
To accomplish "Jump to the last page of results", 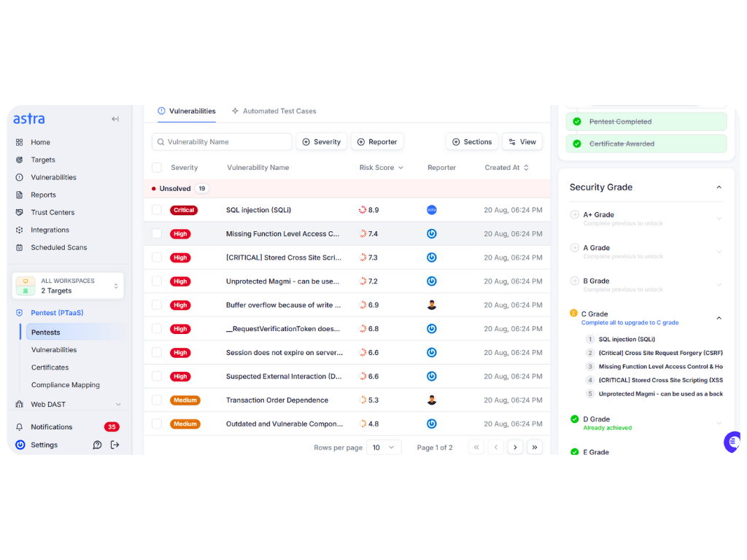I will click(x=535, y=448).
